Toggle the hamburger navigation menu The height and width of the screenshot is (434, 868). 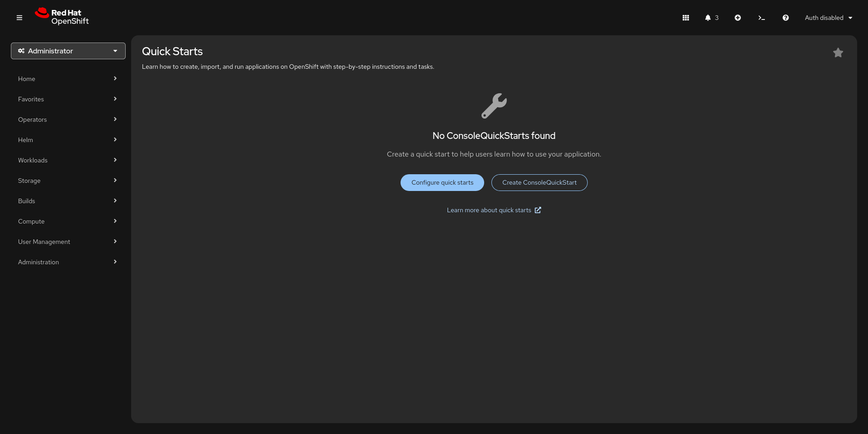coord(19,18)
